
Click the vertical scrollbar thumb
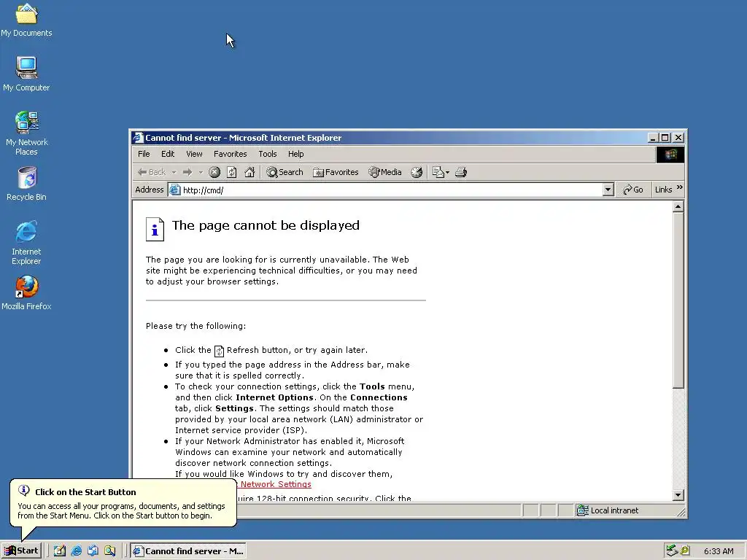click(x=678, y=300)
